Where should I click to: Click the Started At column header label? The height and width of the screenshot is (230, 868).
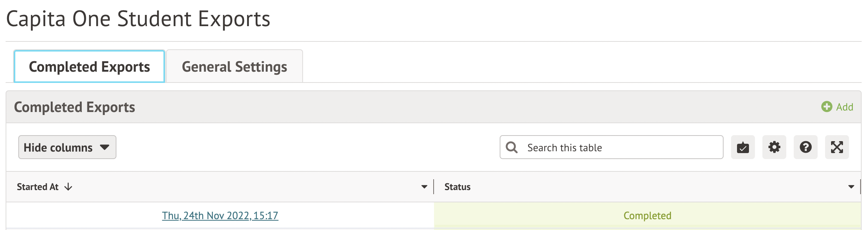point(38,187)
